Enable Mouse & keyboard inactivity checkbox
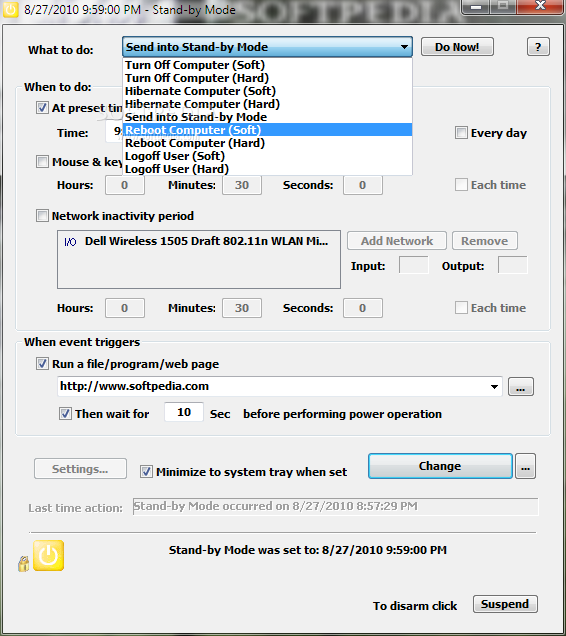The image size is (566, 636). (42, 161)
